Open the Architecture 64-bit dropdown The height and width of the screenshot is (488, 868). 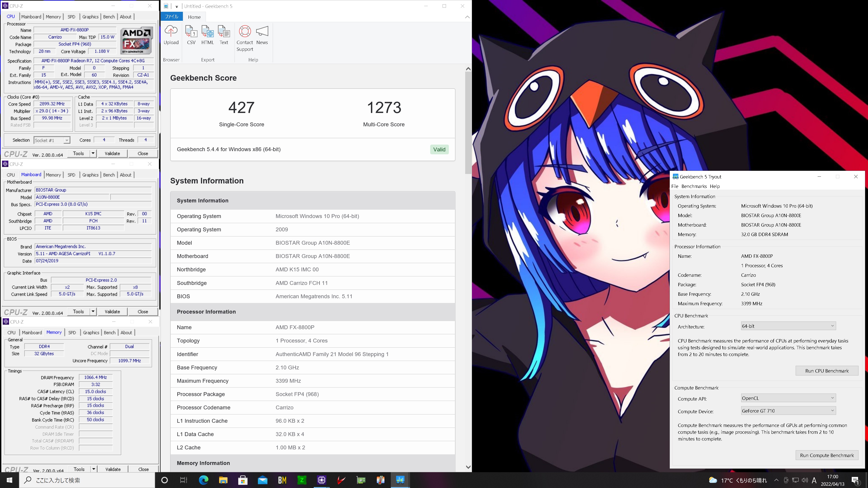(788, 326)
